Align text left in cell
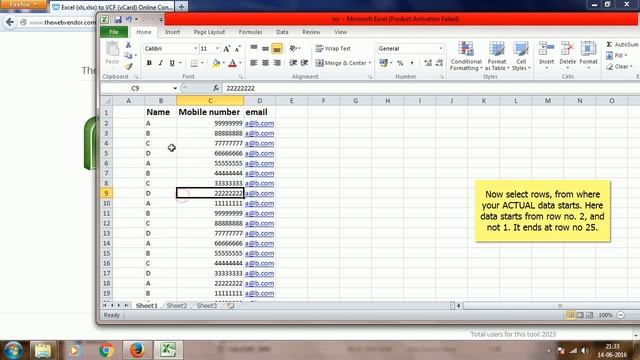Screen dimensions: 640x360 [x=253, y=63]
